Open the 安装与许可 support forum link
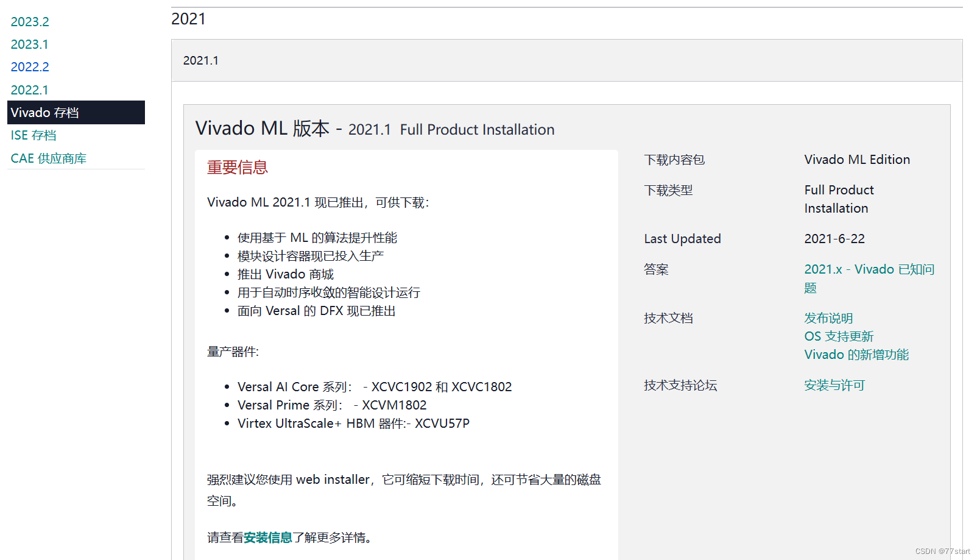 [834, 385]
